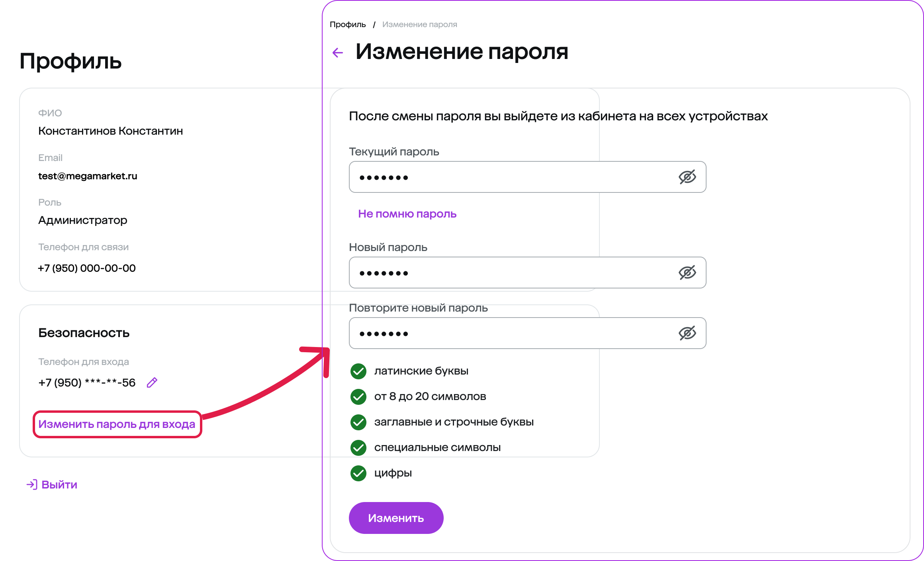Viewport: 924px width, 561px height.
Task: Click the back arrow beside Изменение пароля
Action: click(338, 53)
